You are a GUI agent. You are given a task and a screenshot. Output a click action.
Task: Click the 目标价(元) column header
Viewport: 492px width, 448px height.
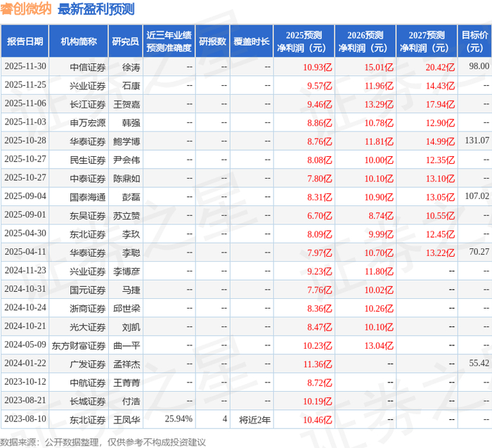(x=474, y=41)
